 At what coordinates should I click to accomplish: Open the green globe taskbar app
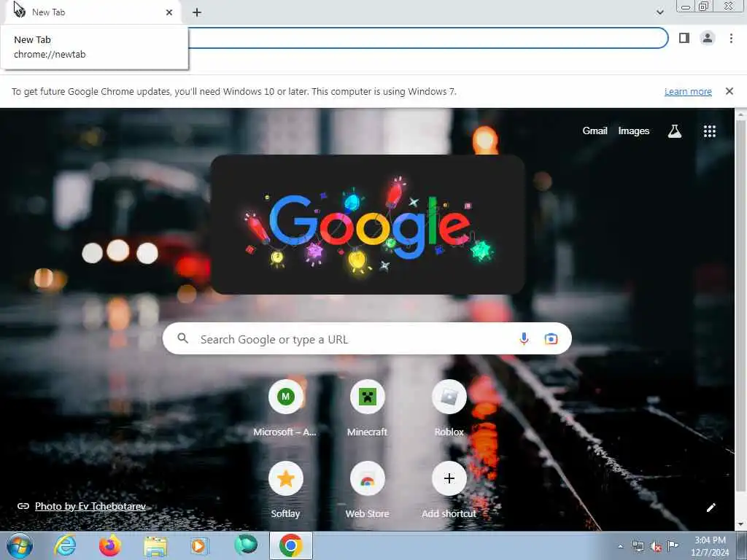[246, 545]
